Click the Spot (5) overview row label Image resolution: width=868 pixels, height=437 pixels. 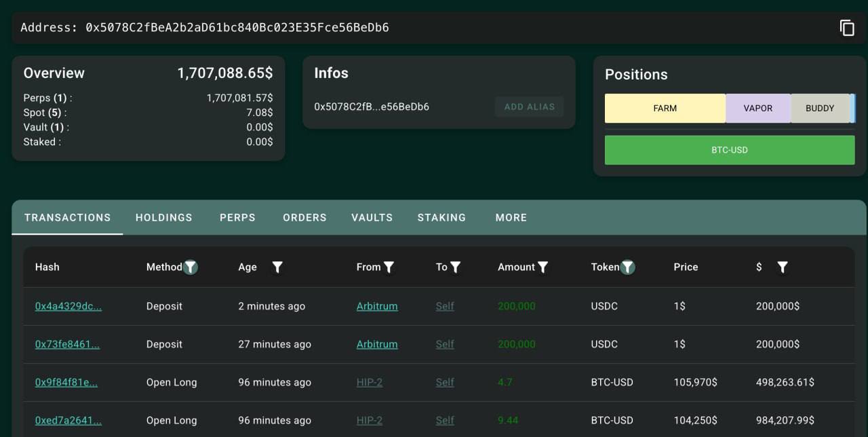[45, 113]
